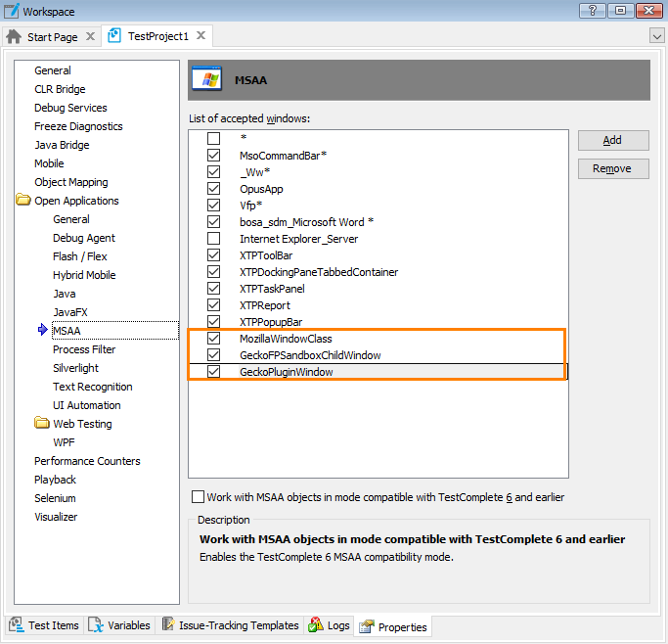The height and width of the screenshot is (644, 668).
Task: Select WPF option
Action: [x=64, y=442]
